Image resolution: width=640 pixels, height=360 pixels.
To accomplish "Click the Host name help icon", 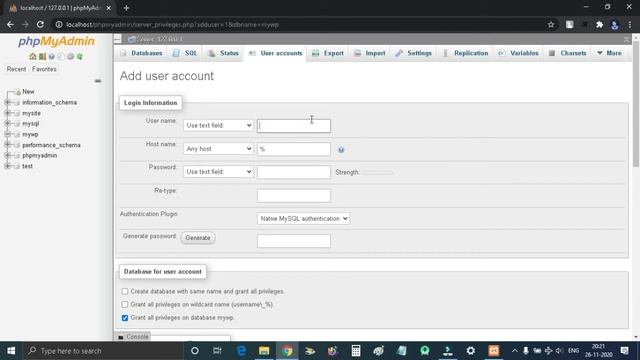I will pyautogui.click(x=341, y=150).
